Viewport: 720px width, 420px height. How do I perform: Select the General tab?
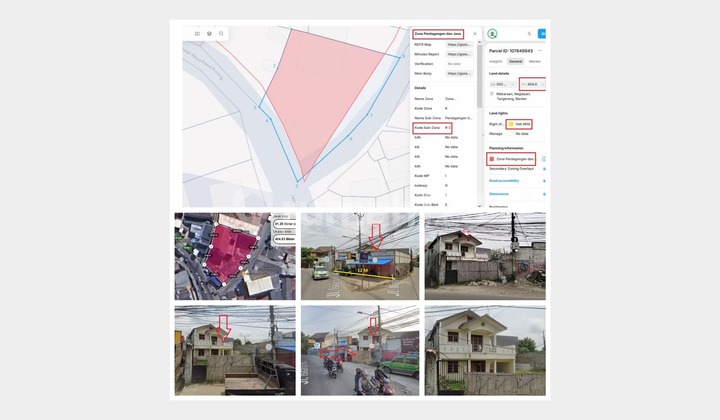[x=515, y=62]
